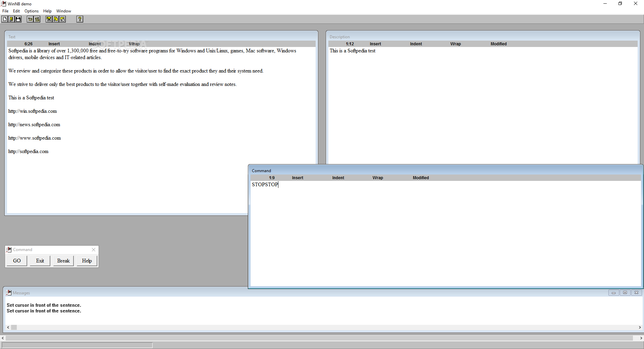Undo using the left-pointing arrow icon
The height and width of the screenshot is (349, 644).
[x=30, y=19]
